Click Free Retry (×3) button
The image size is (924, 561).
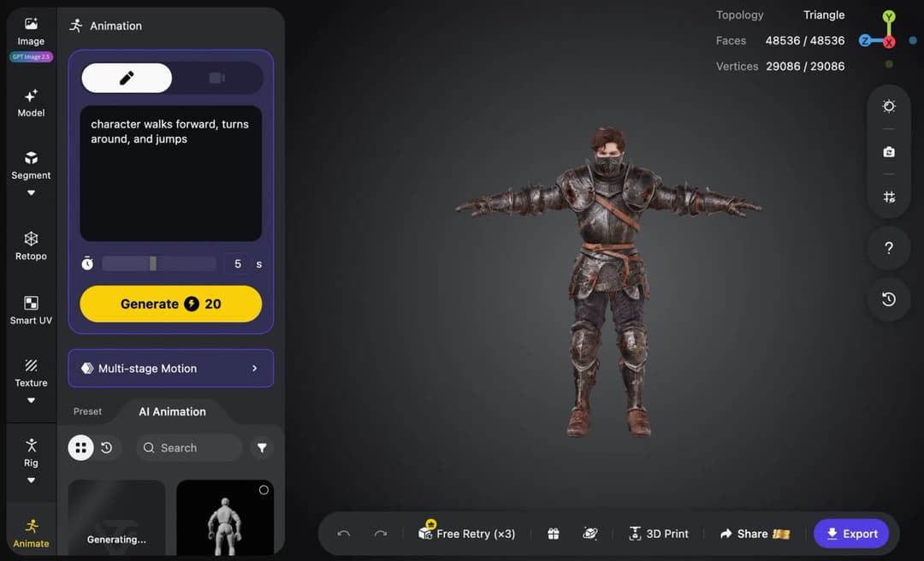pyautogui.click(x=467, y=534)
